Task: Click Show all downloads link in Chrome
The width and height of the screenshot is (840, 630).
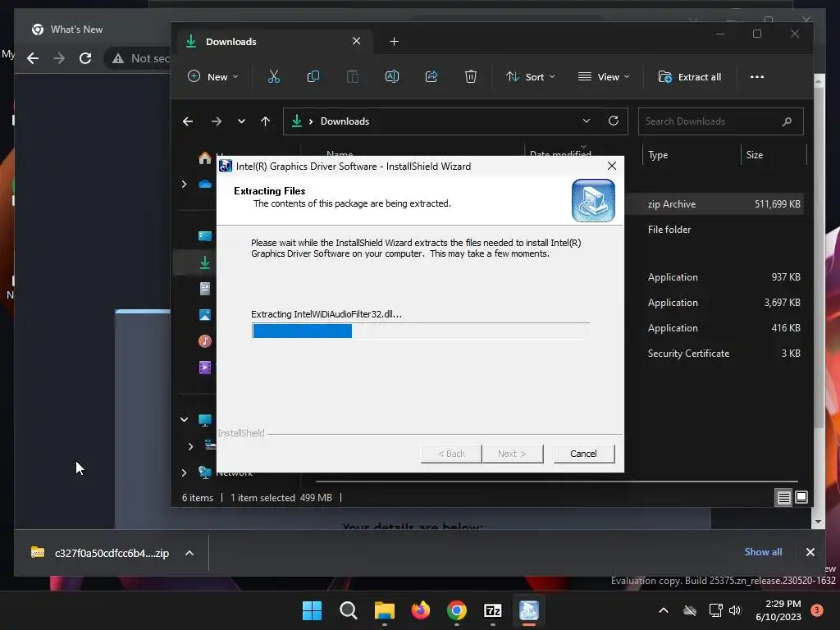Action: [x=763, y=552]
